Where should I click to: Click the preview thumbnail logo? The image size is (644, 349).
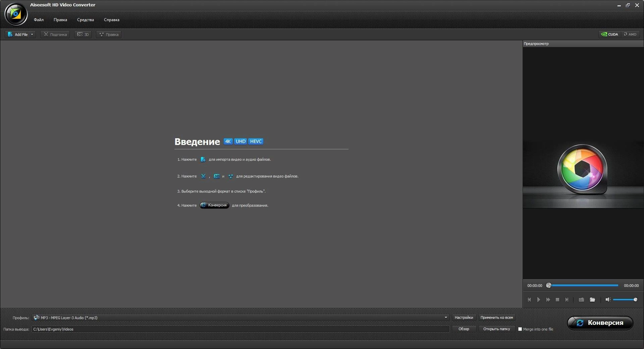pyautogui.click(x=582, y=169)
